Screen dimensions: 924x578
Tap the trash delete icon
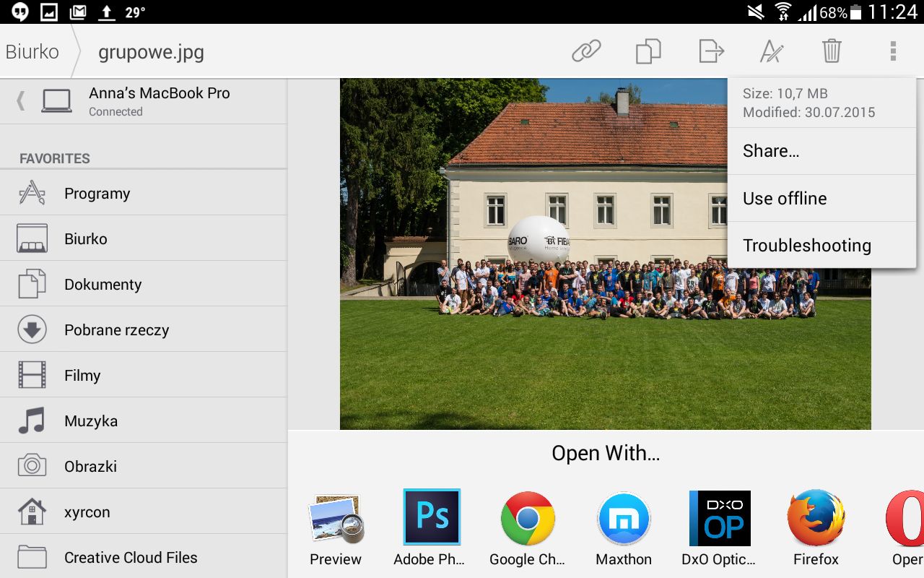pyautogui.click(x=832, y=51)
